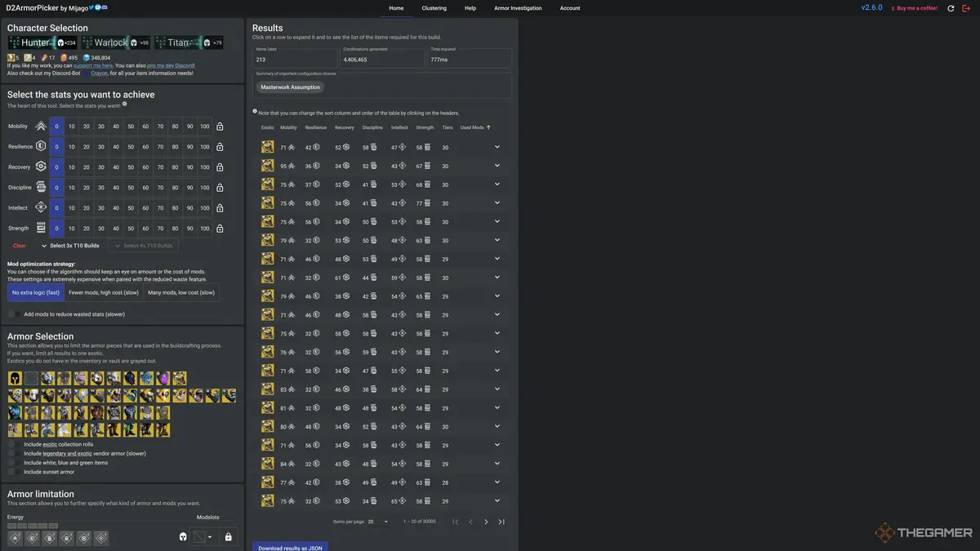
Task: Click the Mobility stat arrow icon
Action: 40,127
